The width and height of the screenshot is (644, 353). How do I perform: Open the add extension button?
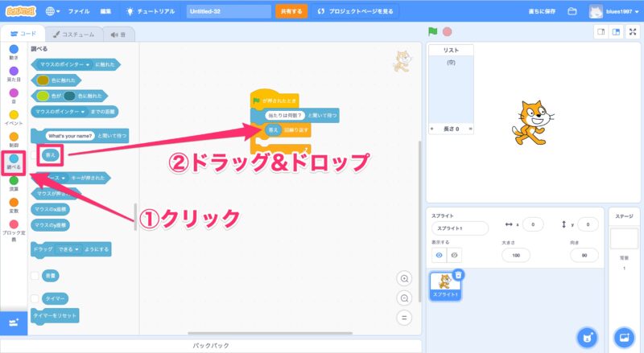pos(13,322)
